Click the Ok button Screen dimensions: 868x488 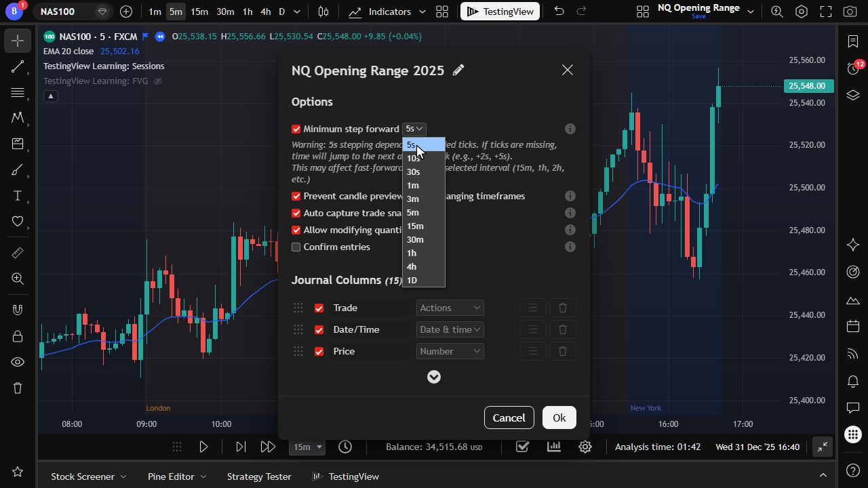559,418
